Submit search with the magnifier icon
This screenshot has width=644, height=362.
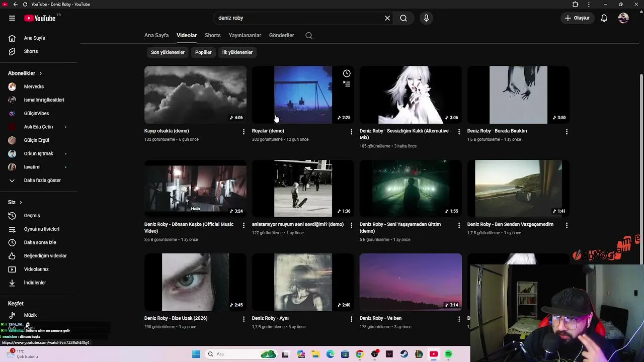pyautogui.click(x=404, y=18)
